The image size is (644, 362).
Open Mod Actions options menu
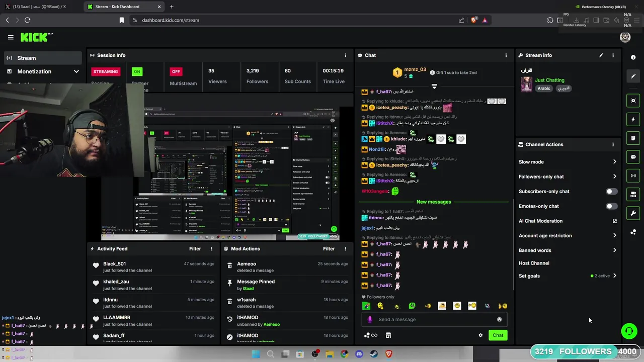coord(345,249)
